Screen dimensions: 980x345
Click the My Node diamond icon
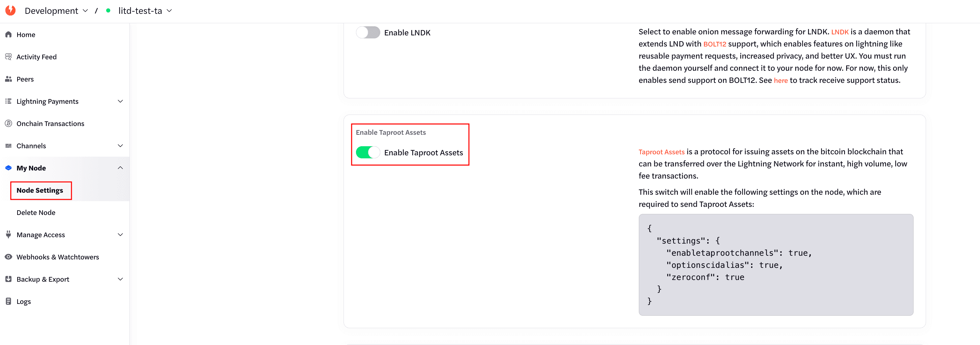(x=8, y=168)
